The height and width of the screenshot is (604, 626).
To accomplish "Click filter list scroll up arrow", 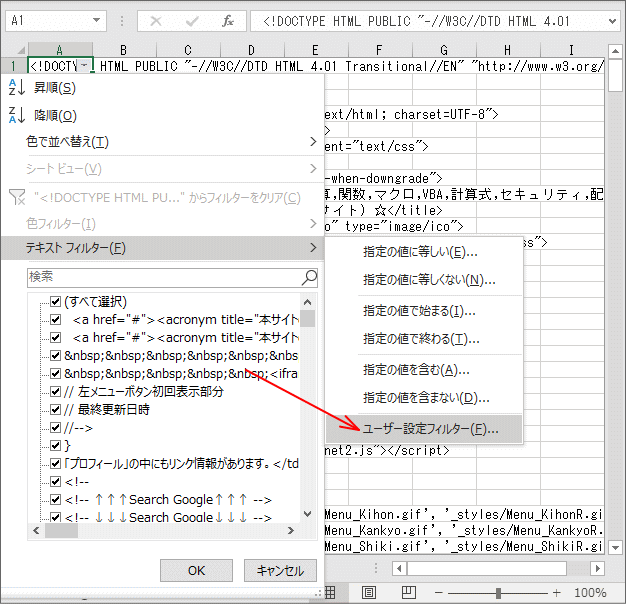I will click(x=307, y=302).
